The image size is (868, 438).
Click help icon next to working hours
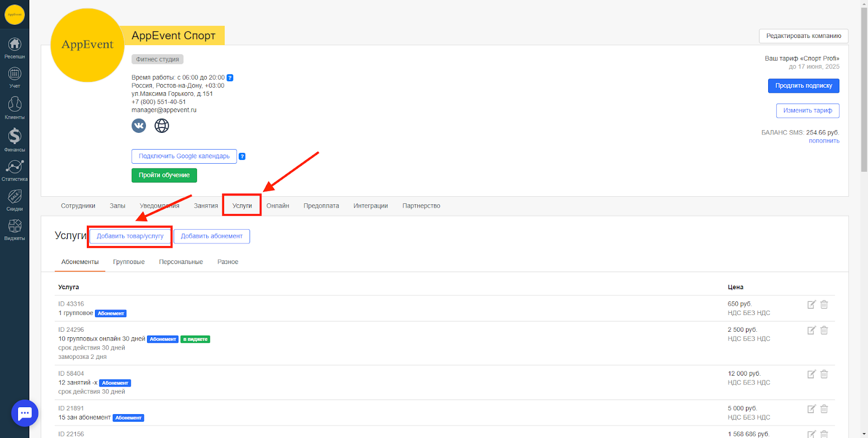coord(230,78)
